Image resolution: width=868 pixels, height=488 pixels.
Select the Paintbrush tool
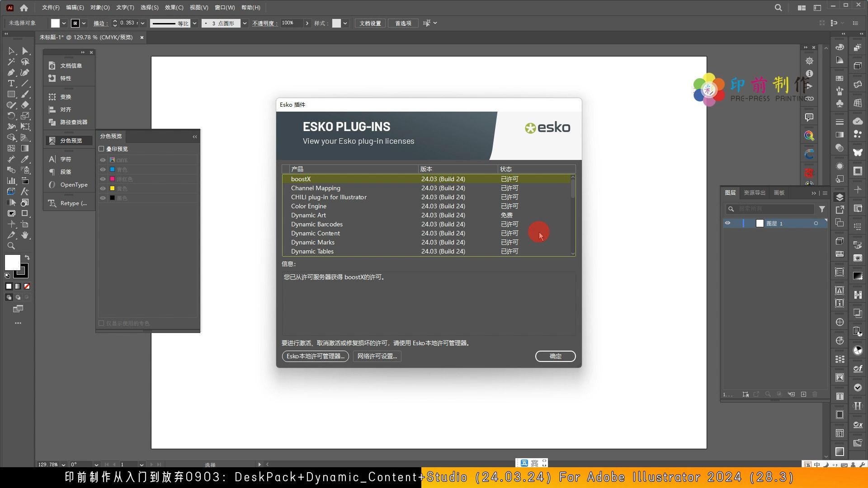[25, 94]
